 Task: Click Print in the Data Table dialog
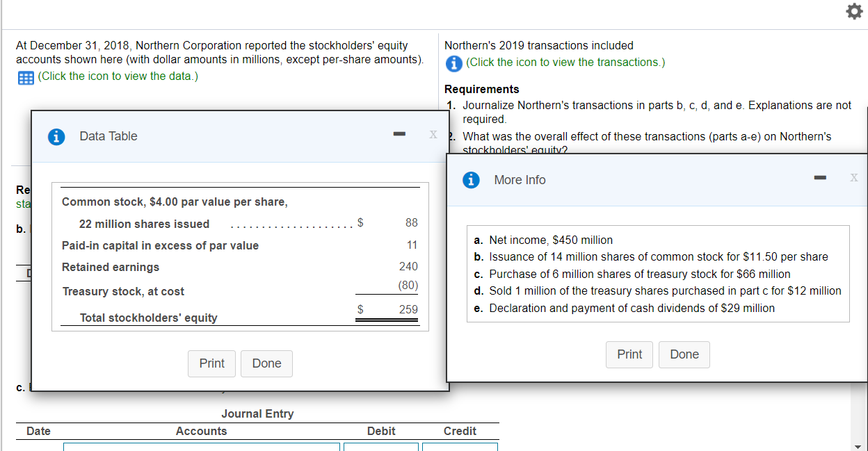(211, 363)
